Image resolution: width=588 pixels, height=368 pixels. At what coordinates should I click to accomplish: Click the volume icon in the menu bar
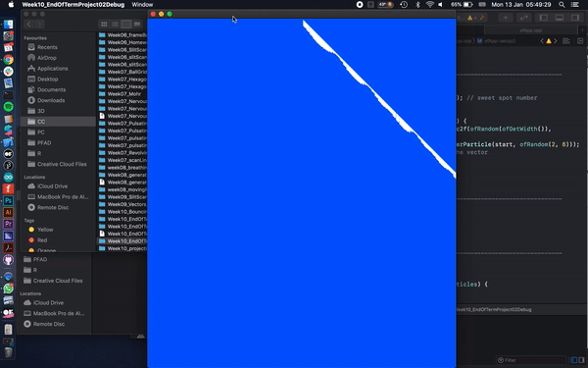click(441, 5)
